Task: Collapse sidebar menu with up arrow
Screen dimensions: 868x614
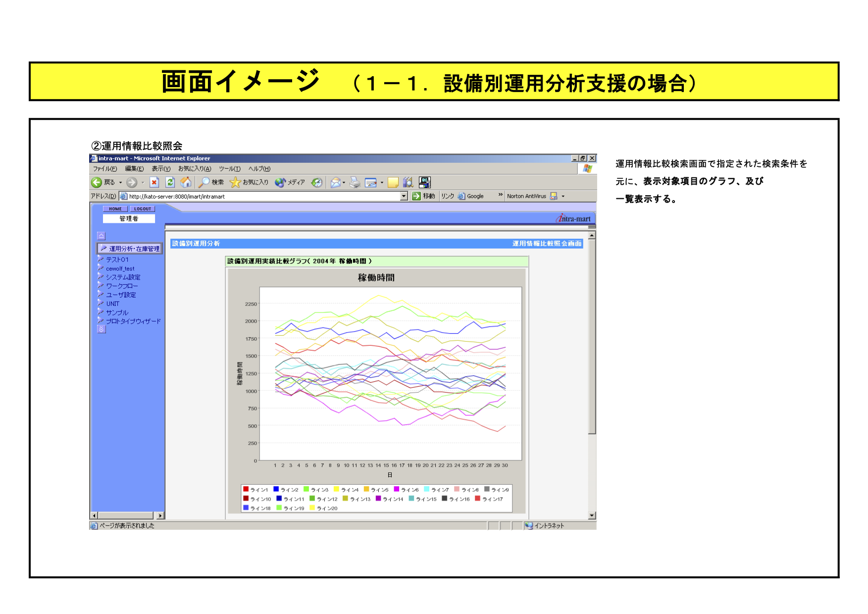Action: pos(102,236)
